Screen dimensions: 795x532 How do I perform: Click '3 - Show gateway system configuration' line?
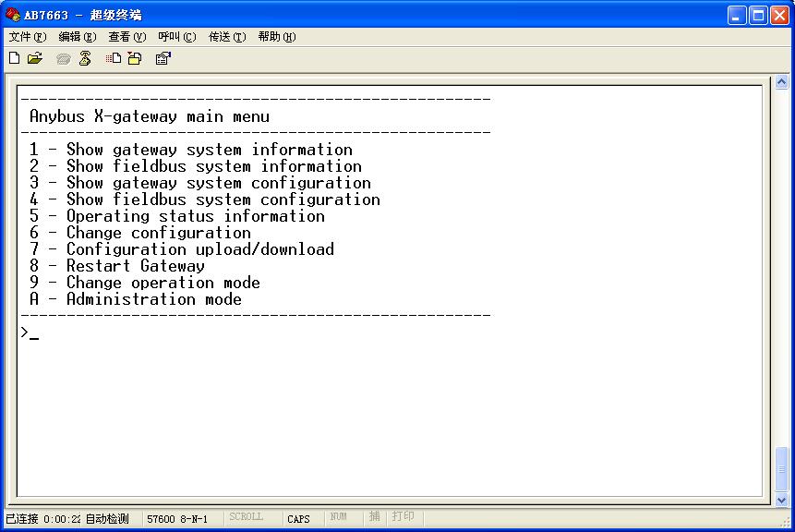click(199, 183)
